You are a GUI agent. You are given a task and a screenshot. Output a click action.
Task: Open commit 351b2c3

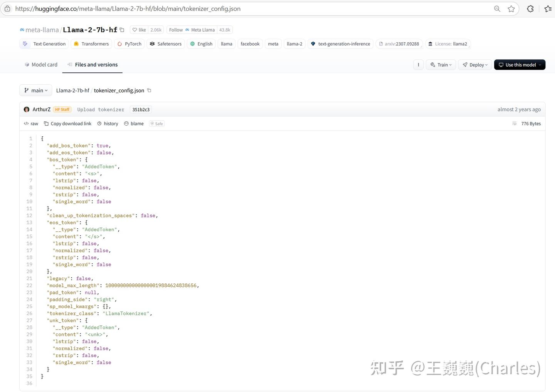tap(141, 109)
